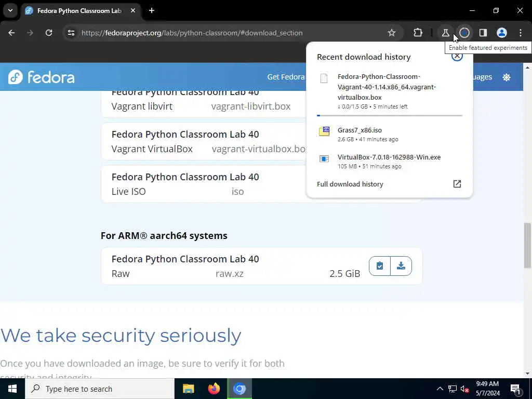Open the Extensions puzzle icon
This screenshot has height=399, width=532.
pyautogui.click(x=418, y=33)
